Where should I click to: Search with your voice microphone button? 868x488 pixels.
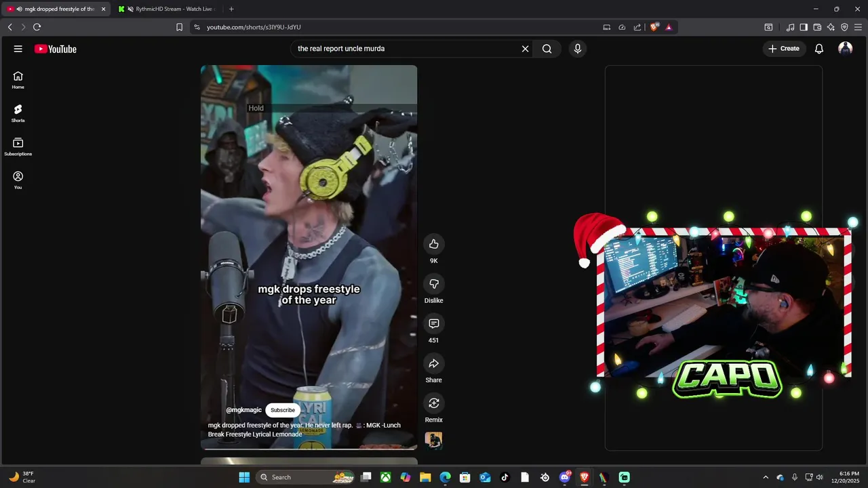click(578, 49)
